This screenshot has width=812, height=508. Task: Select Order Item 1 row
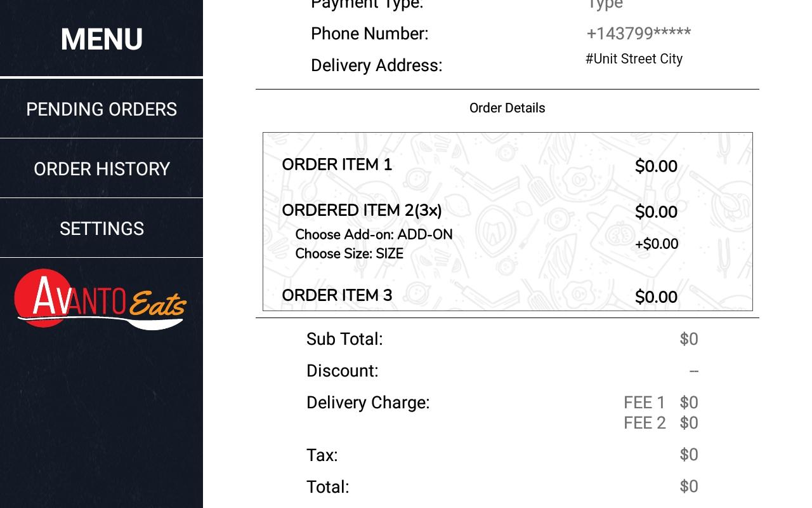coord(337,165)
